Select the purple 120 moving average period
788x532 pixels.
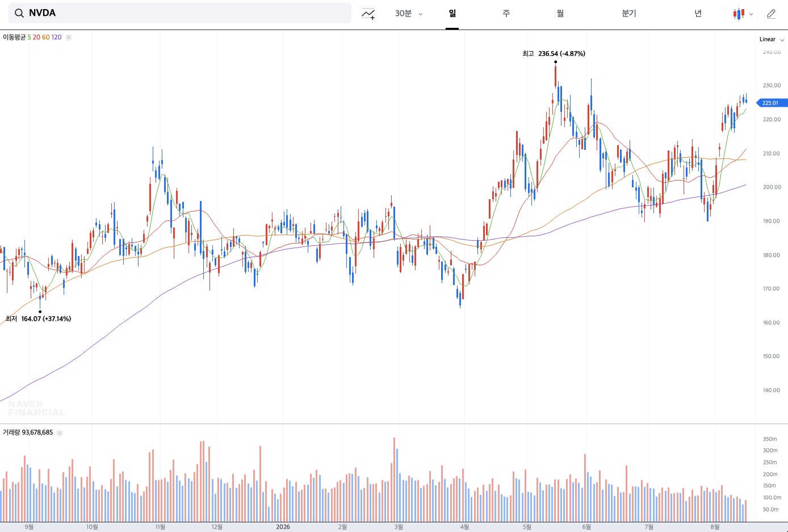(57, 37)
